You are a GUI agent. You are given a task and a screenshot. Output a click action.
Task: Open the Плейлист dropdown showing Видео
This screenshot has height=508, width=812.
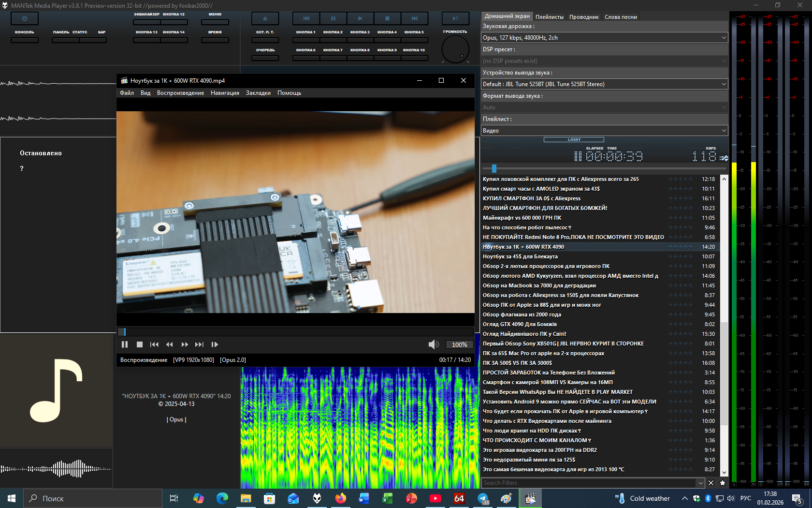coord(604,131)
